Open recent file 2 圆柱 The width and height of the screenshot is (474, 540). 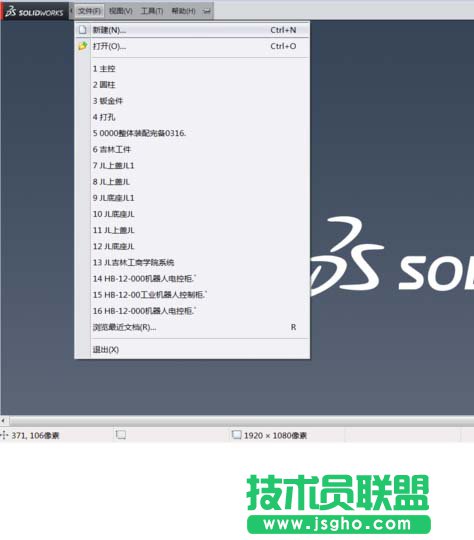pyautogui.click(x=192, y=85)
